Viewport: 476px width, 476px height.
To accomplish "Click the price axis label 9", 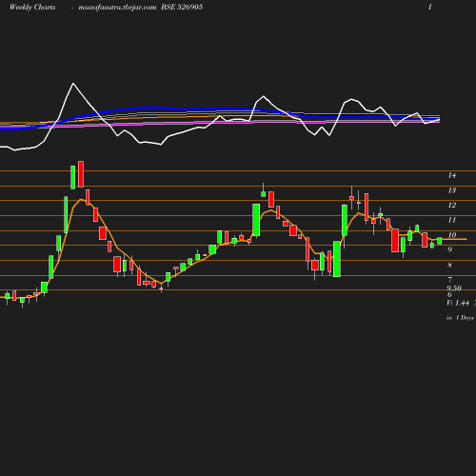I will [x=449, y=249].
